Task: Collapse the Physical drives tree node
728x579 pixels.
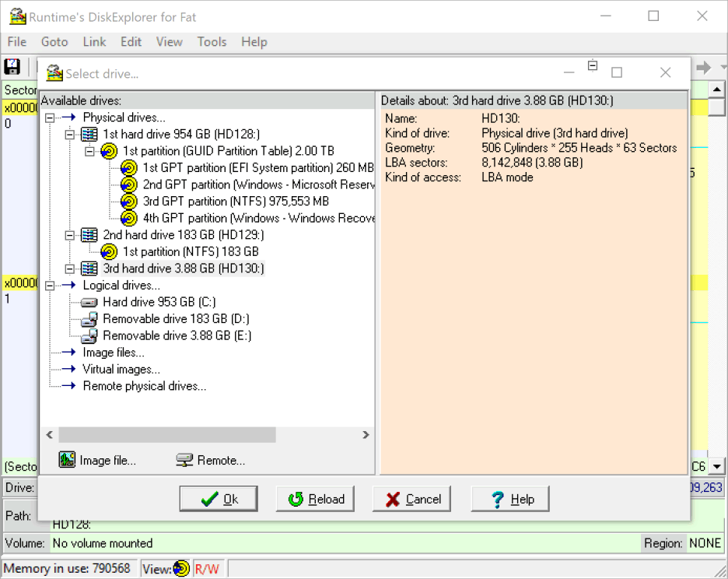Action: point(51,118)
